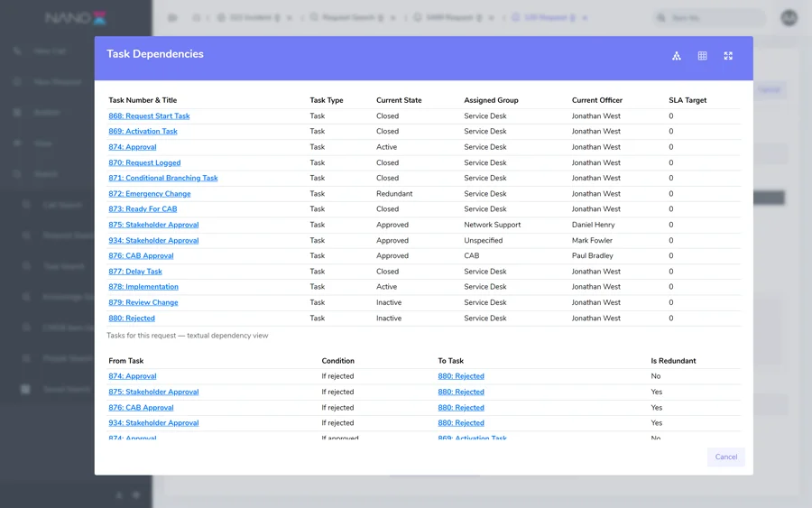The height and width of the screenshot is (508, 812).
Task: Open task 872: Emergency Change
Action: tap(150, 194)
